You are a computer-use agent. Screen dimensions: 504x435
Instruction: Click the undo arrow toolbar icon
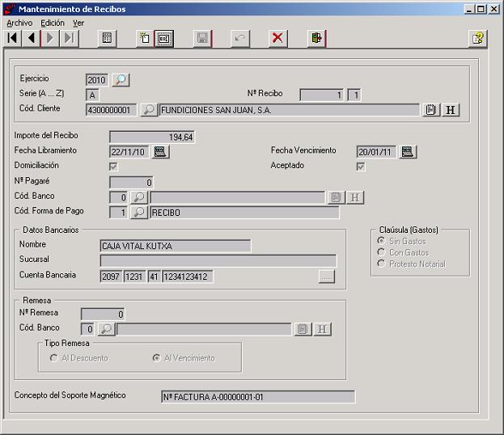pos(240,39)
